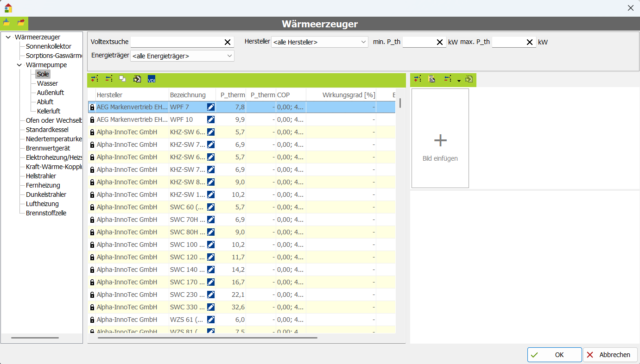Sort by the Bezeichnung column header
The height and width of the screenshot is (364, 640).
tap(188, 95)
